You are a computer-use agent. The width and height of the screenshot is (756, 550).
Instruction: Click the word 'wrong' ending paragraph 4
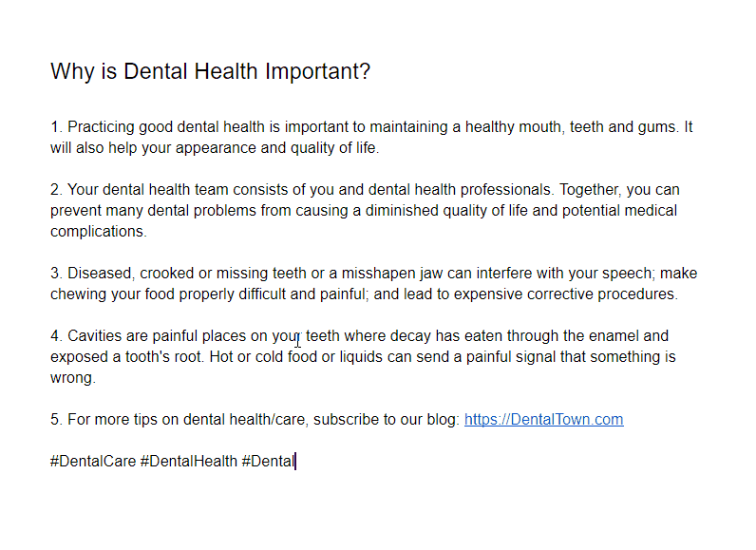pos(72,378)
